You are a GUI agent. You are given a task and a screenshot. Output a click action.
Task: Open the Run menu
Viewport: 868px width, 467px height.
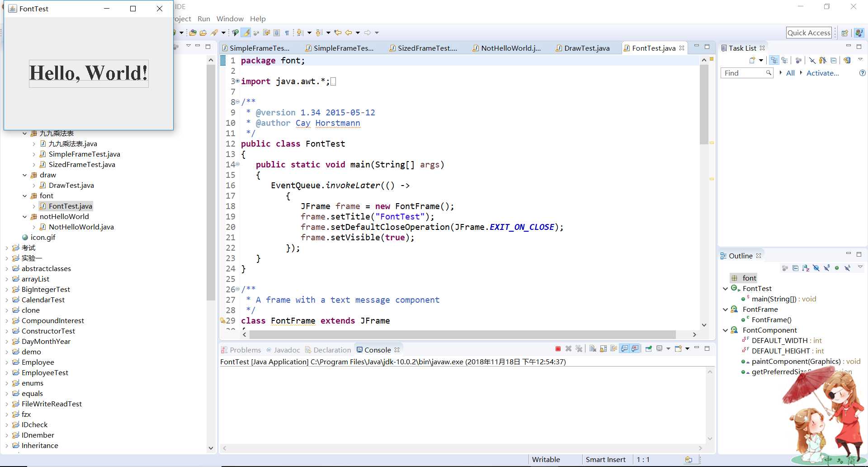(x=204, y=19)
